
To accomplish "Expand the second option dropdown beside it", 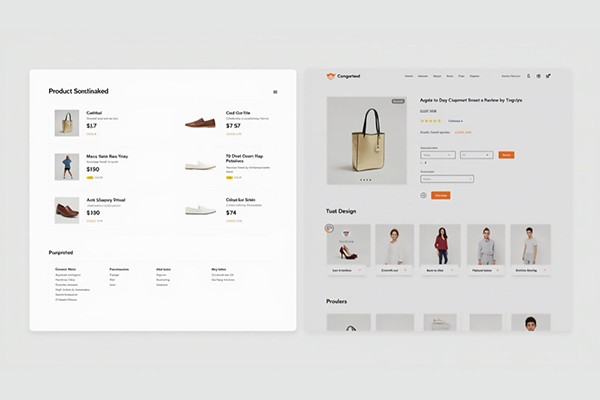I will [x=476, y=155].
